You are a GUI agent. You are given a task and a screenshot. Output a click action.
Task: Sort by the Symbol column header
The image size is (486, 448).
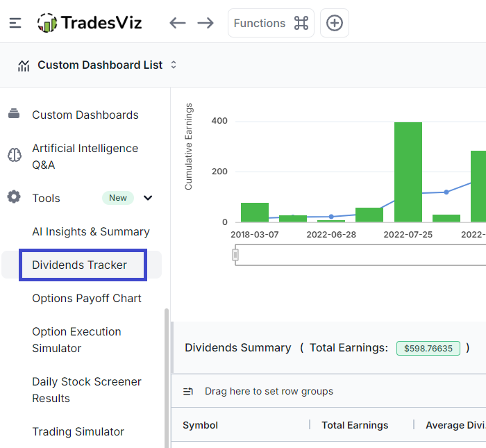point(200,425)
